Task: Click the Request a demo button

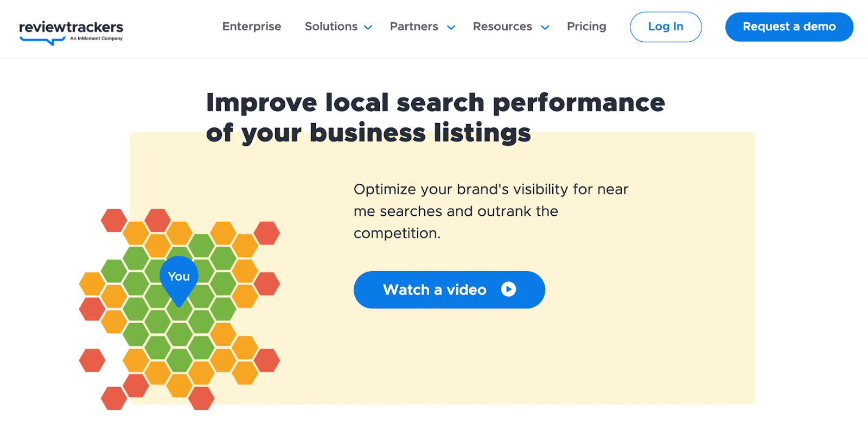Action: [789, 27]
